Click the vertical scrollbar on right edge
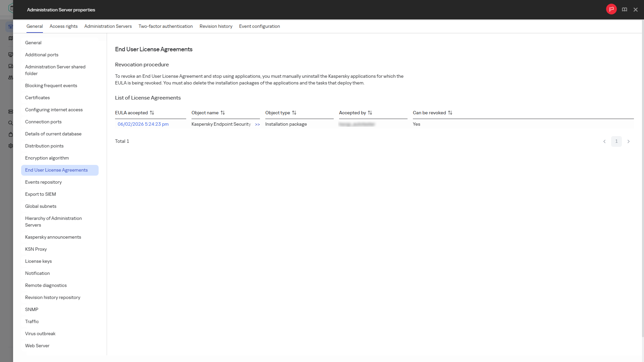Screen dimensions: 644x362 [x=643, y=178]
